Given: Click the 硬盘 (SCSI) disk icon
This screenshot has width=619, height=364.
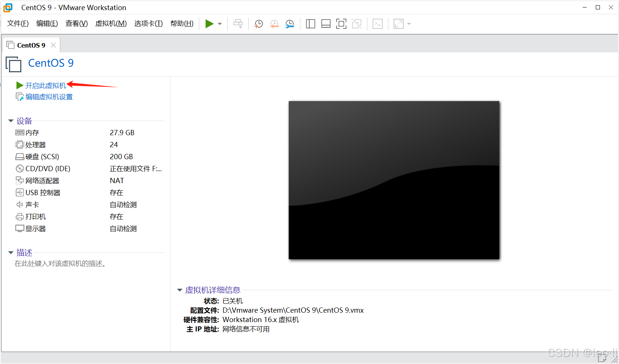Looking at the screenshot, I should click(20, 157).
